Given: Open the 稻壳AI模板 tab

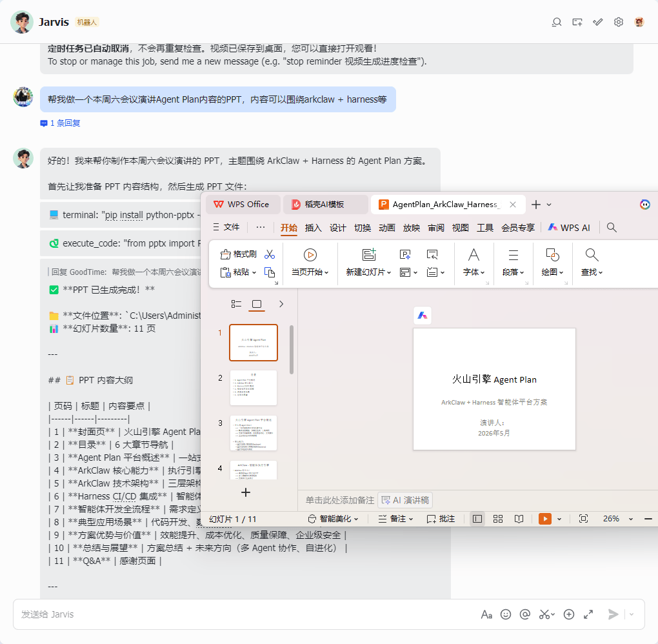Looking at the screenshot, I should point(325,205).
